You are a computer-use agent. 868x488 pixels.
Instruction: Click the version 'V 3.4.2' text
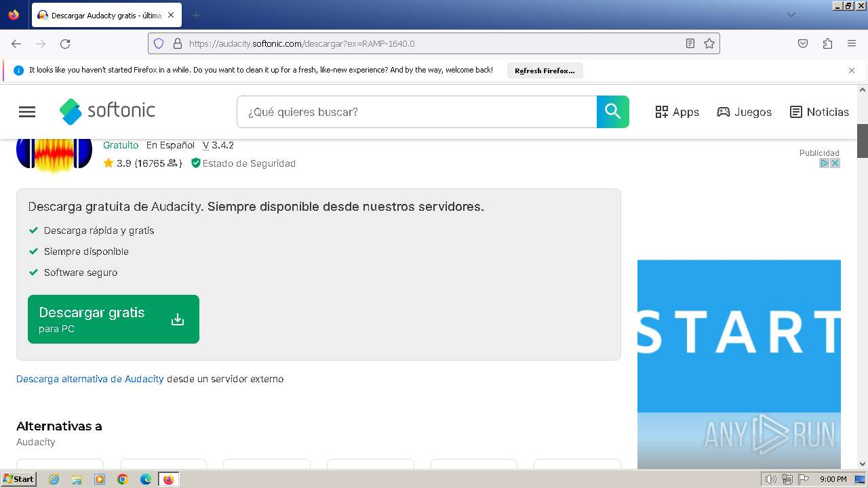point(218,145)
